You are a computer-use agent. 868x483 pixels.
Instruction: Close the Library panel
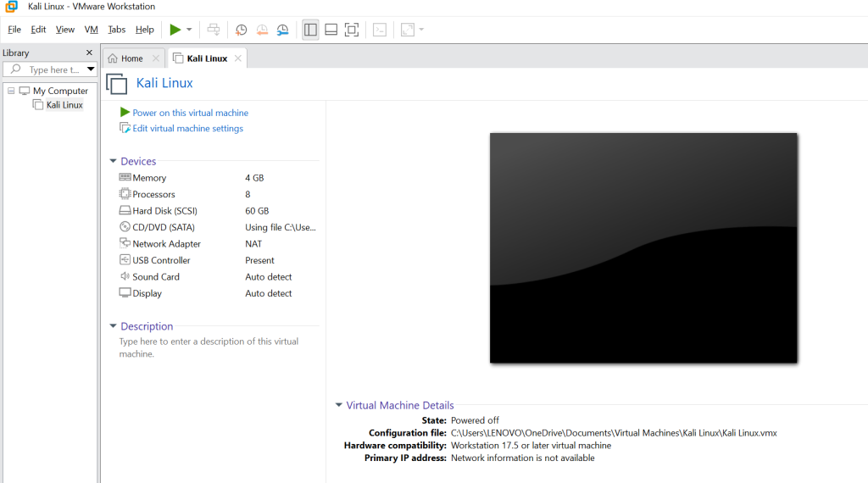(x=90, y=53)
